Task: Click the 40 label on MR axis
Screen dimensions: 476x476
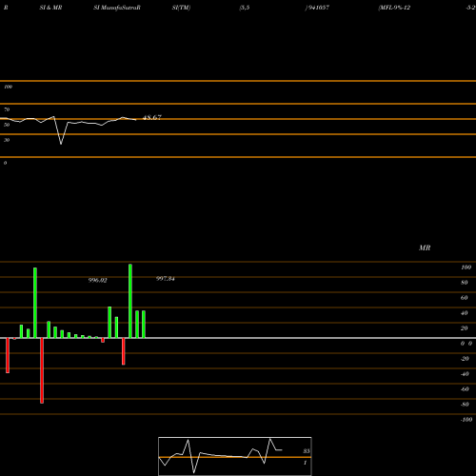Action: coord(464,313)
